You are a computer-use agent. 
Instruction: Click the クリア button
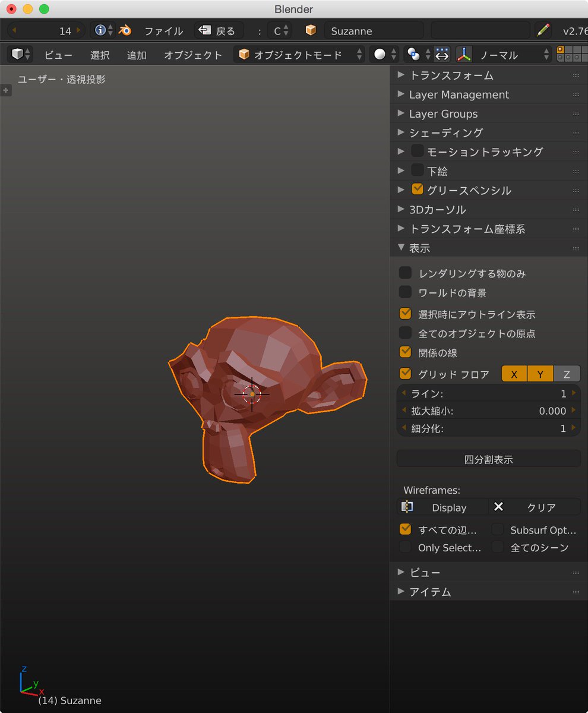[x=535, y=507]
